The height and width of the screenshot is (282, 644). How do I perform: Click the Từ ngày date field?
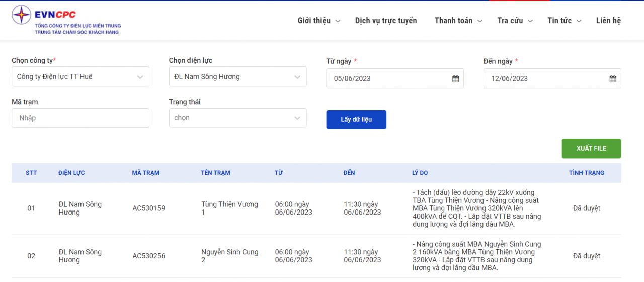click(395, 79)
